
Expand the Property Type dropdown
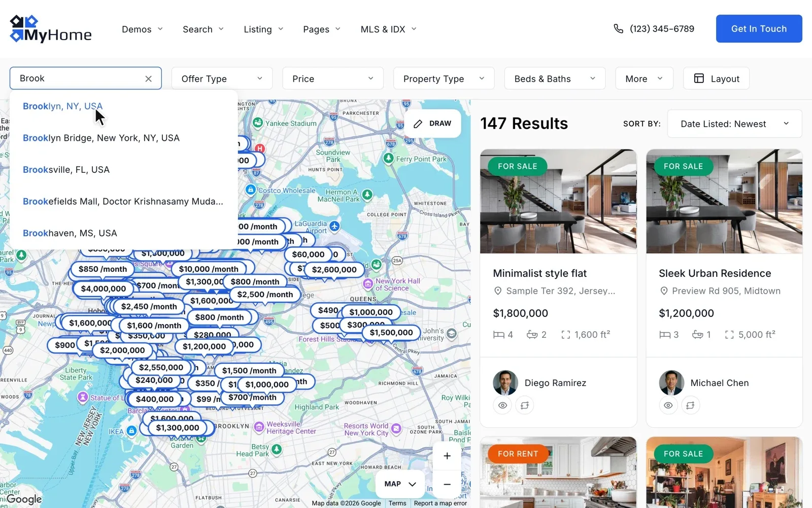point(444,78)
